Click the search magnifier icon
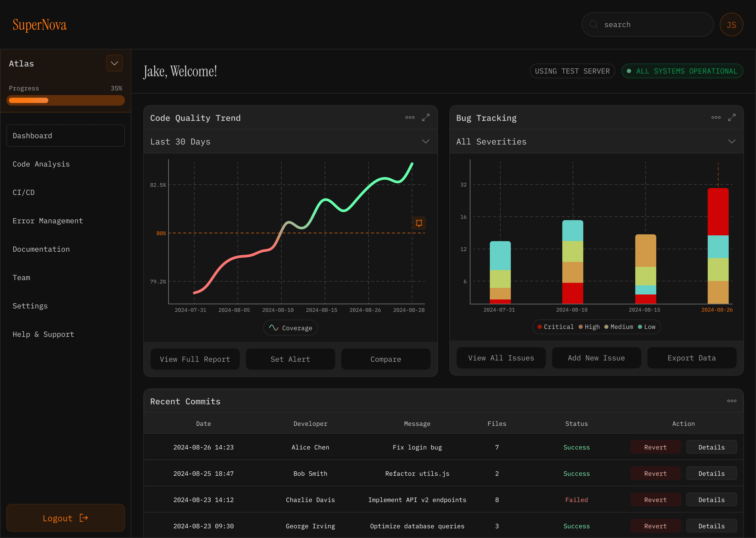This screenshot has height=538, width=756. [x=594, y=24]
